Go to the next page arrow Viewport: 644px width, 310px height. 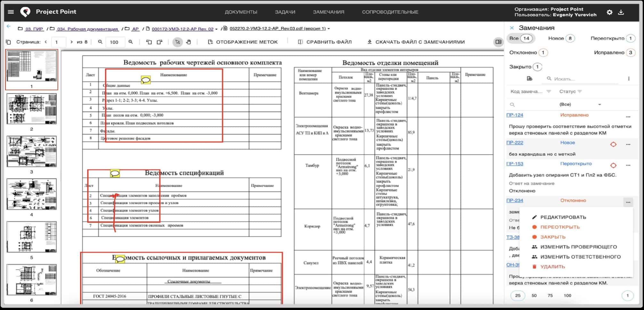tap(71, 42)
